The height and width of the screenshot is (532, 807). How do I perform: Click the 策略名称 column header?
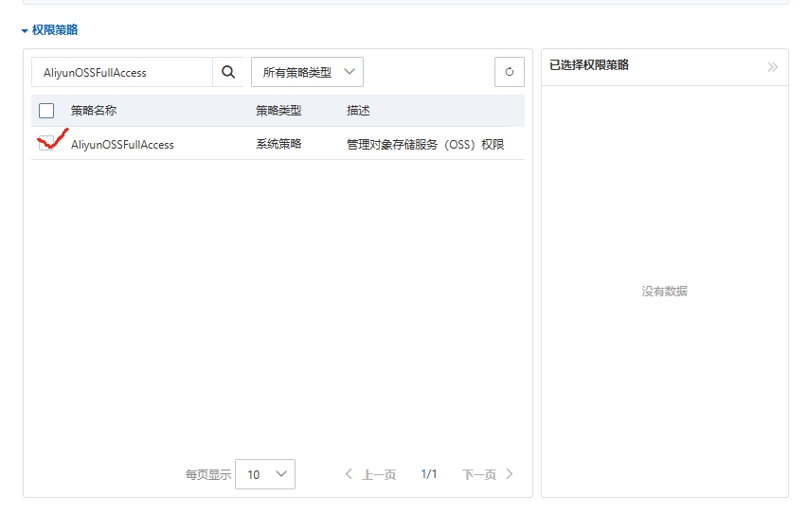tap(94, 111)
